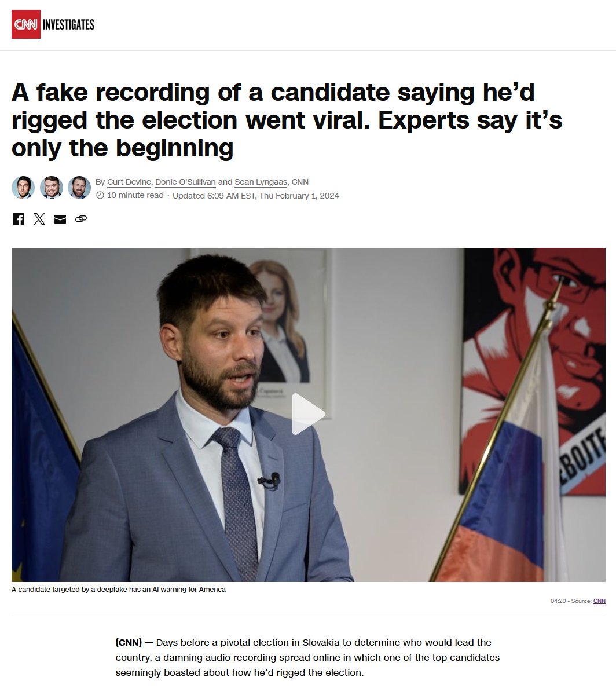Viewport: 616px width, 688px height.
Task: Open Sean Lyngaas author profile
Action: (x=261, y=182)
